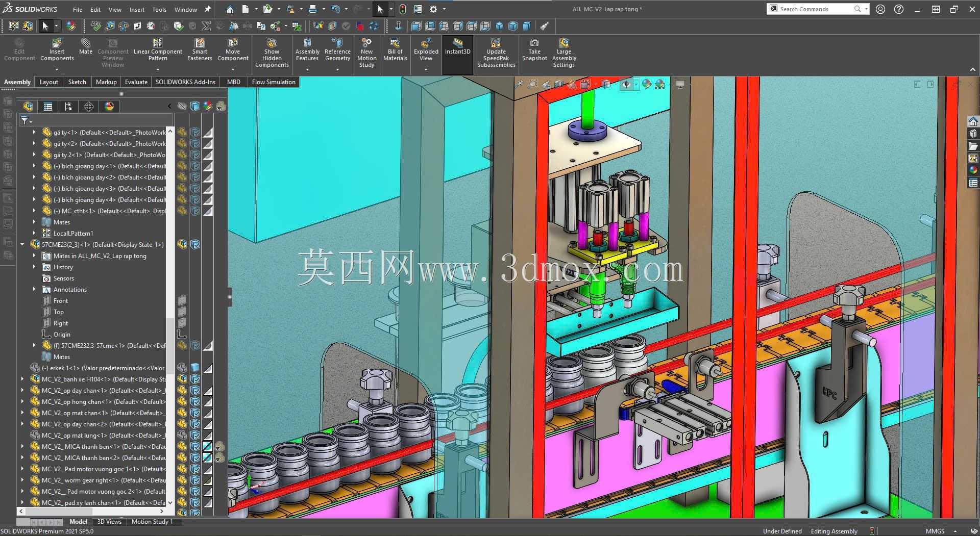Screen dimensions: 980x536
Task: Switch to Motion Study 1 tab
Action: pyautogui.click(x=152, y=522)
